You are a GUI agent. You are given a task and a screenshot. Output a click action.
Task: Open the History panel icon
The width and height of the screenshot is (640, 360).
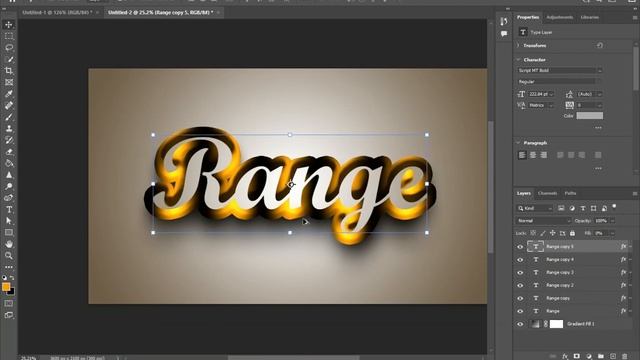point(504,21)
